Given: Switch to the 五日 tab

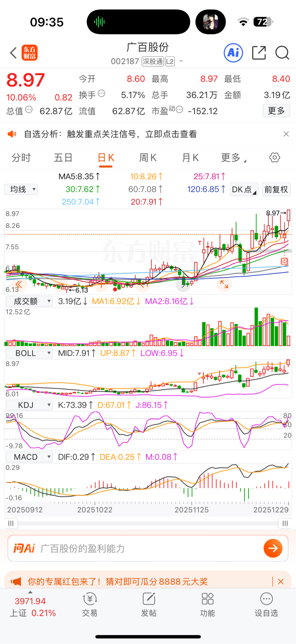Looking at the screenshot, I should 63,158.
